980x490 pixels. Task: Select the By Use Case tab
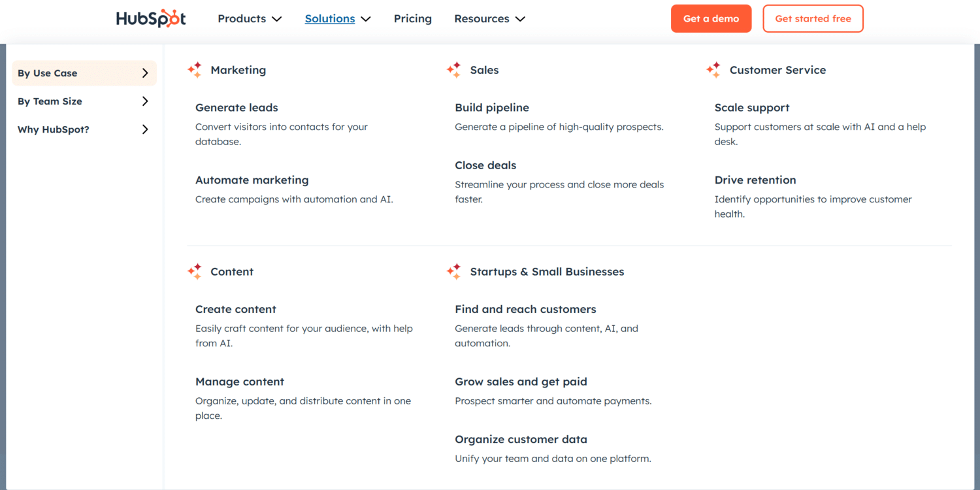(84, 73)
